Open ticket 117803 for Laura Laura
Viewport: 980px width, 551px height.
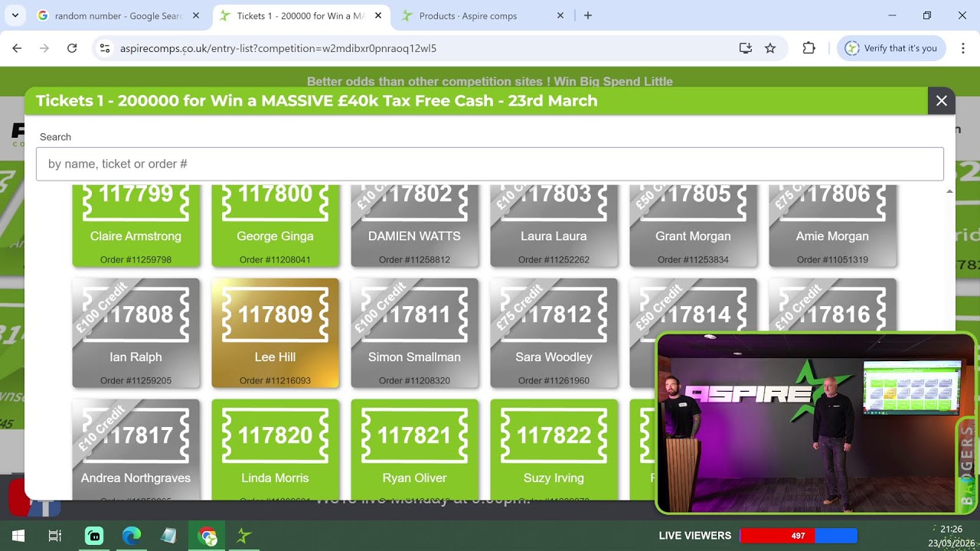pos(554,227)
